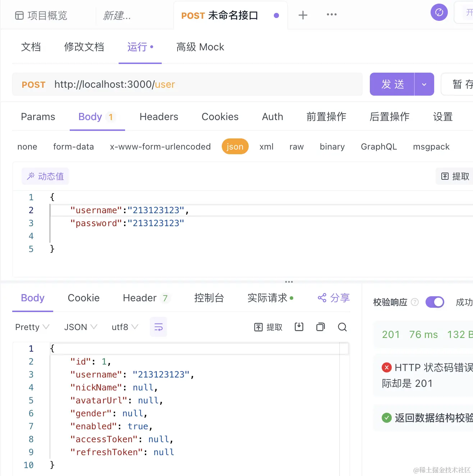Open the 设置 tab
The width and height of the screenshot is (473, 476).
point(443,117)
